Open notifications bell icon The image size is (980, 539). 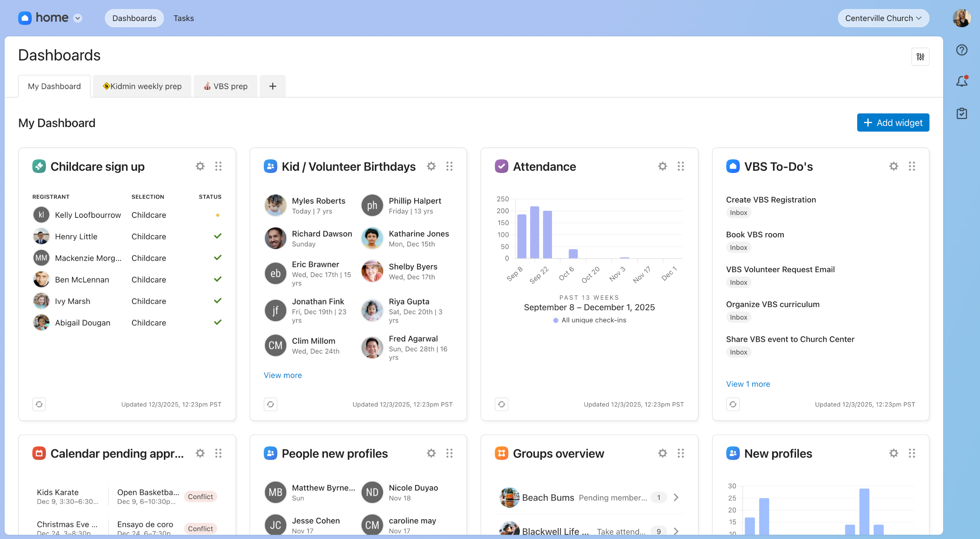[x=962, y=82]
